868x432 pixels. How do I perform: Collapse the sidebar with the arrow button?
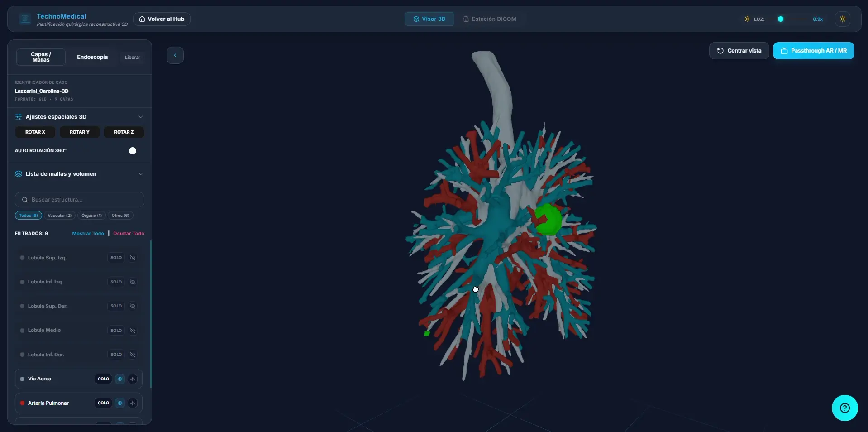(175, 55)
